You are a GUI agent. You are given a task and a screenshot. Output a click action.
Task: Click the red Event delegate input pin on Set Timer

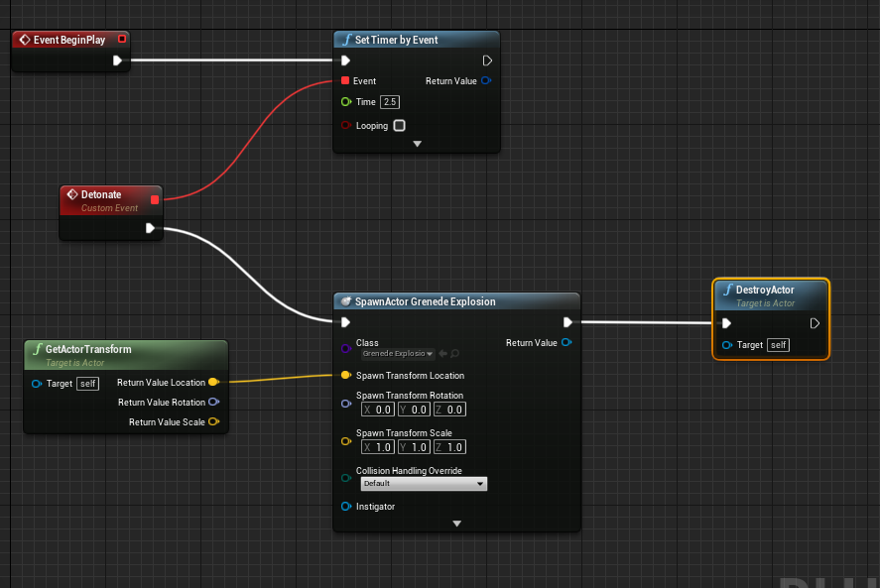click(345, 80)
